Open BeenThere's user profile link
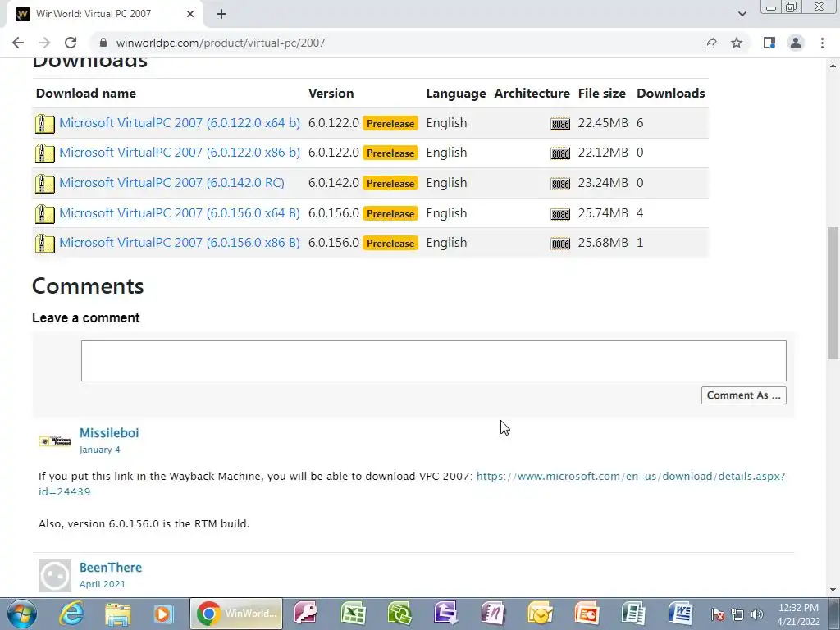The width and height of the screenshot is (840, 630). [111, 568]
